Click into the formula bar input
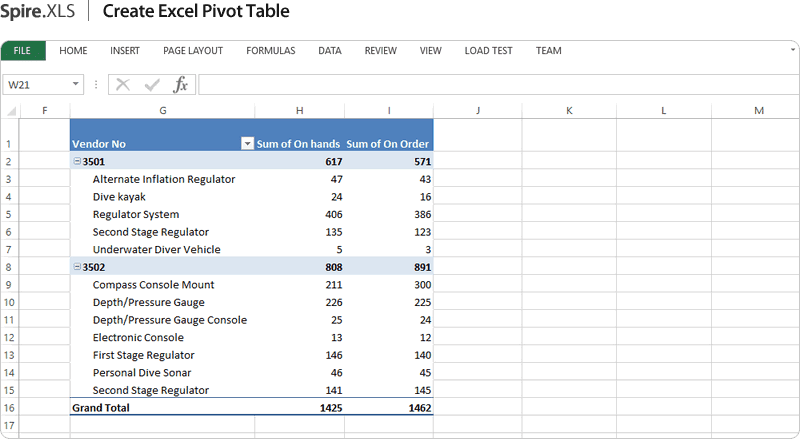 pyautogui.click(x=498, y=85)
